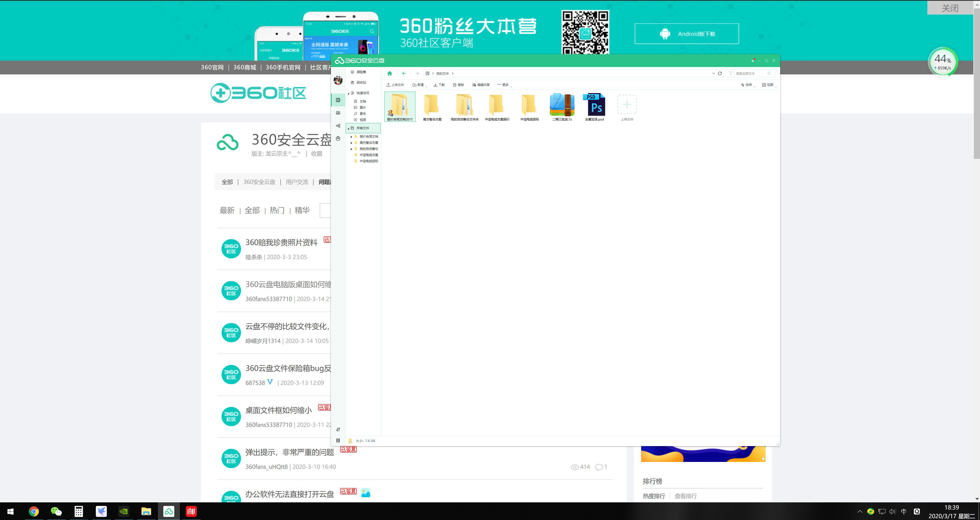Click Android版下载 button in banner
980x520 pixels.
pos(687,34)
